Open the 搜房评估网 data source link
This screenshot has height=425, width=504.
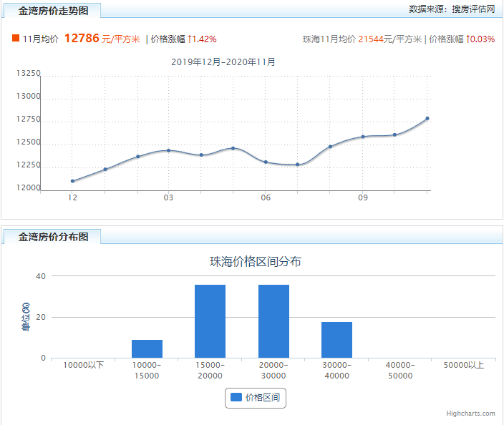473,9
